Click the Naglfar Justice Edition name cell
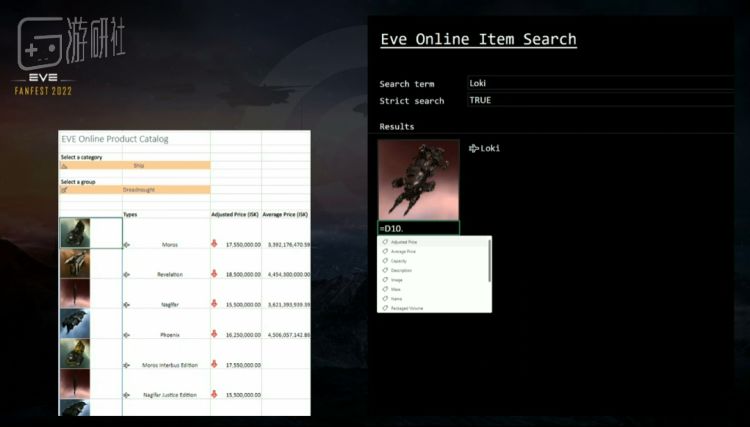 point(170,395)
